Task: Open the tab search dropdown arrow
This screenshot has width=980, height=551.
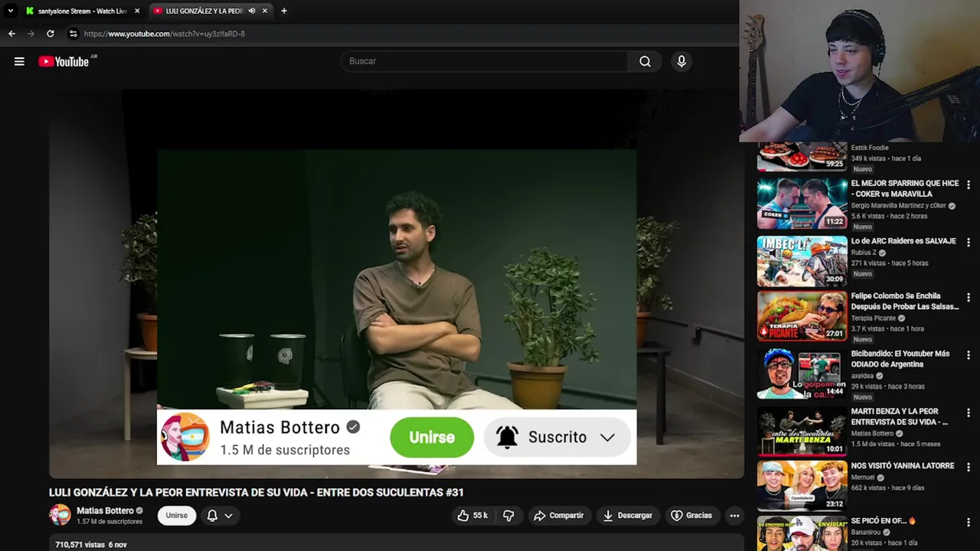Action: click(x=10, y=11)
